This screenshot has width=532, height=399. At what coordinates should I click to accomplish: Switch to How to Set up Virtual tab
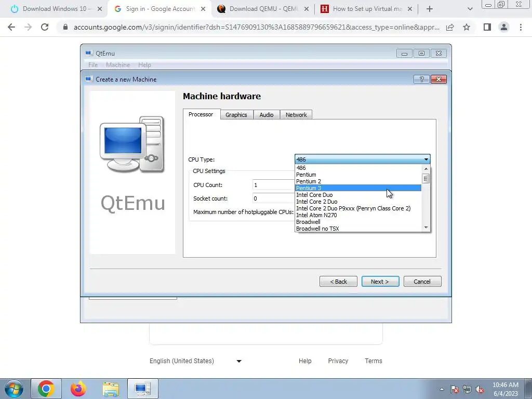coord(366,9)
